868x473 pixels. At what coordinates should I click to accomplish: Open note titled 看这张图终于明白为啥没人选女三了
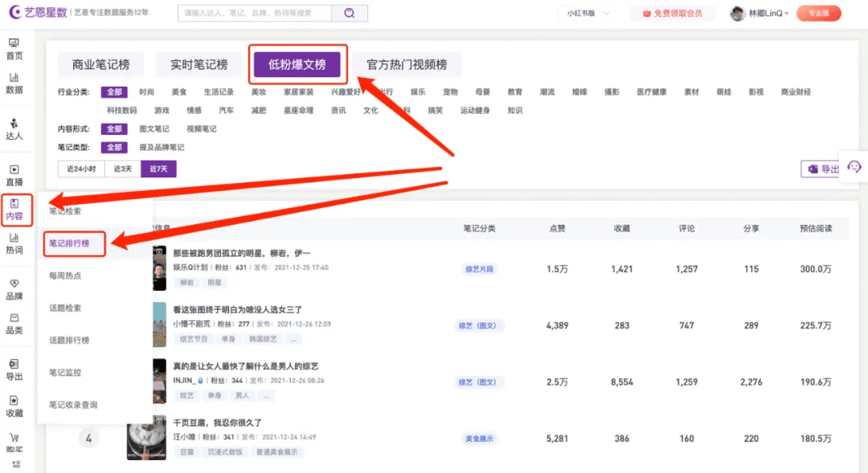click(237, 310)
